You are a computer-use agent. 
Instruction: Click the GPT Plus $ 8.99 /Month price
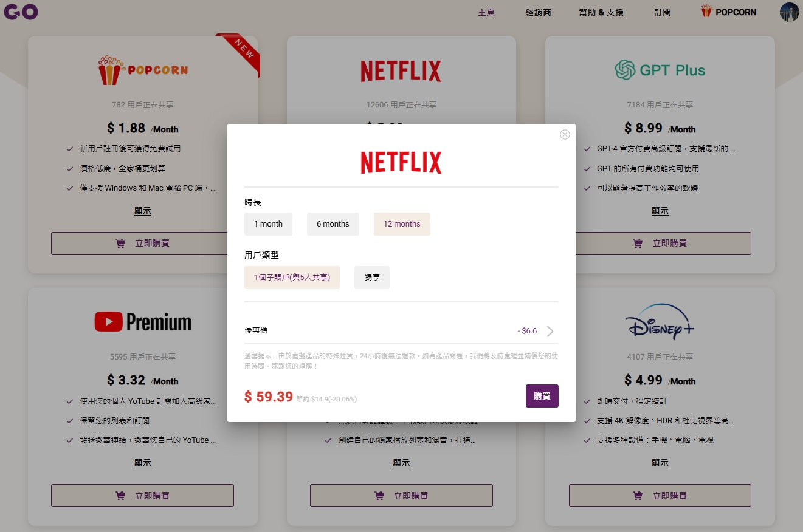[x=660, y=128]
